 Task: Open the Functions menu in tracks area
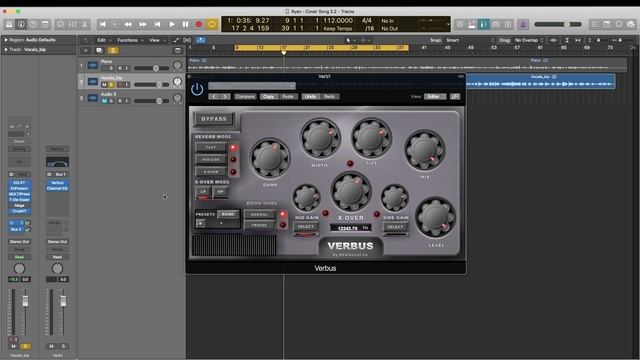point(130,40)
